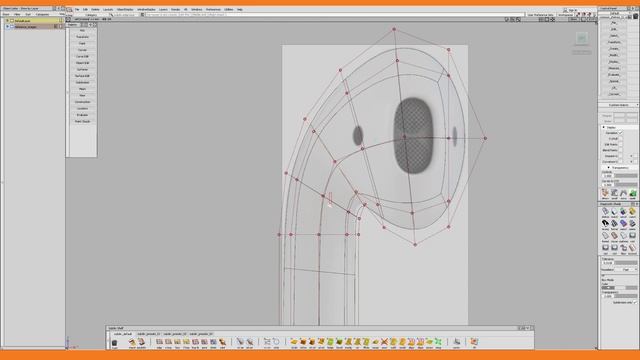Click the first yellow surface tool on shelf
Screen dimensions: 640x360
pos(294,342)
